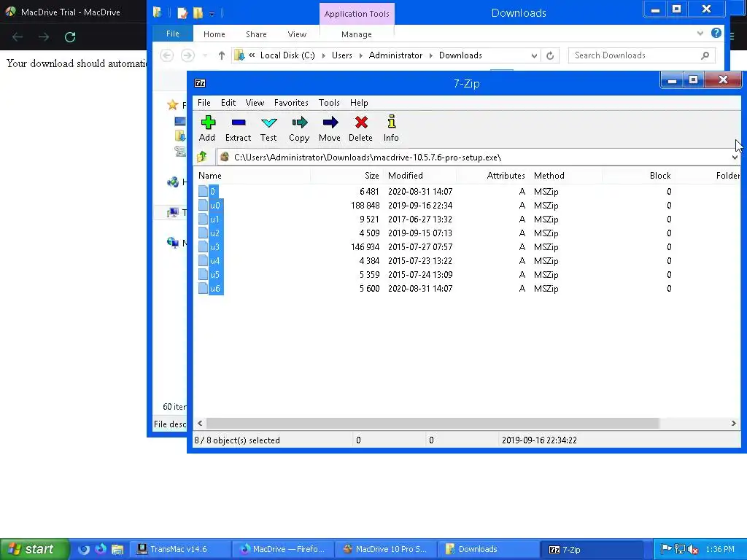Click the scroll left arrow in 7-Zip
Screen dimensions: 747x560
[200, 424]
